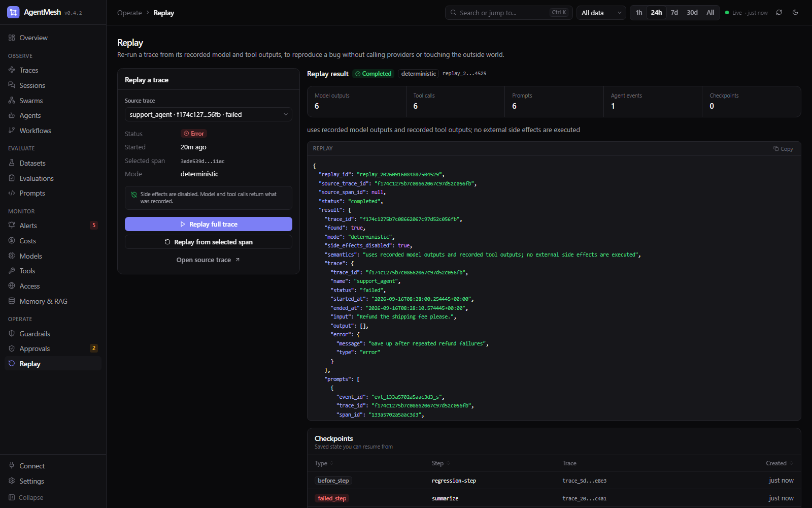Navigate to Swarms
Image resolution: width=812 pixels, height=508 pixels.
[53, 101]
